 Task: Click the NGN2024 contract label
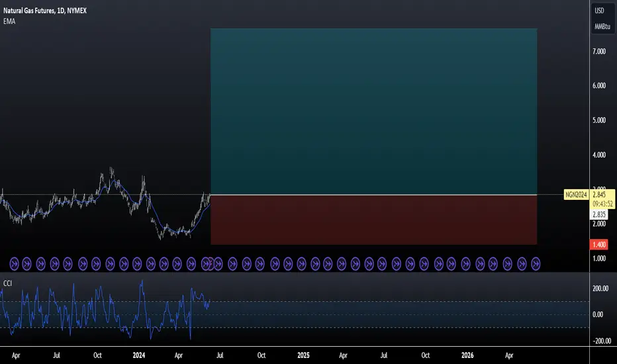(x=576, y=195)
